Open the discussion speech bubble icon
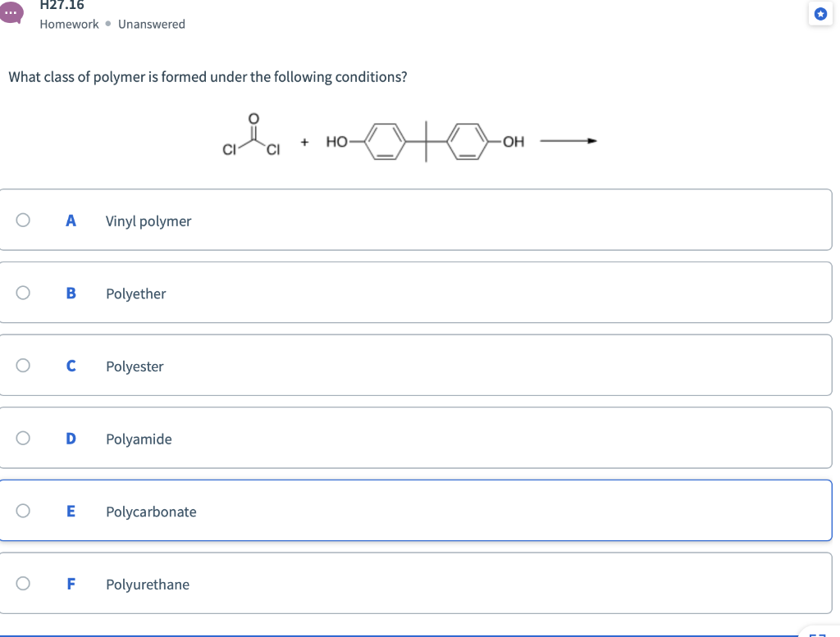 click(11, 12)
